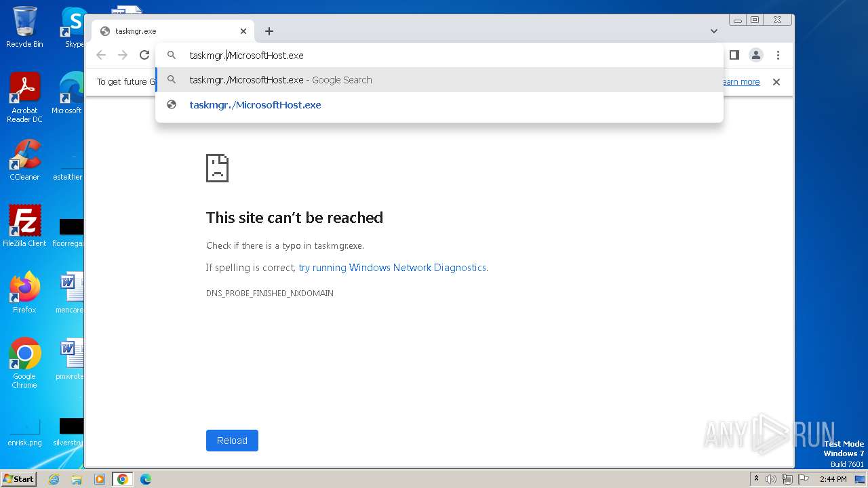Open the FileZilla Client desktop icon
This screenshot has width=868, height=488.
tap(24, 226)
